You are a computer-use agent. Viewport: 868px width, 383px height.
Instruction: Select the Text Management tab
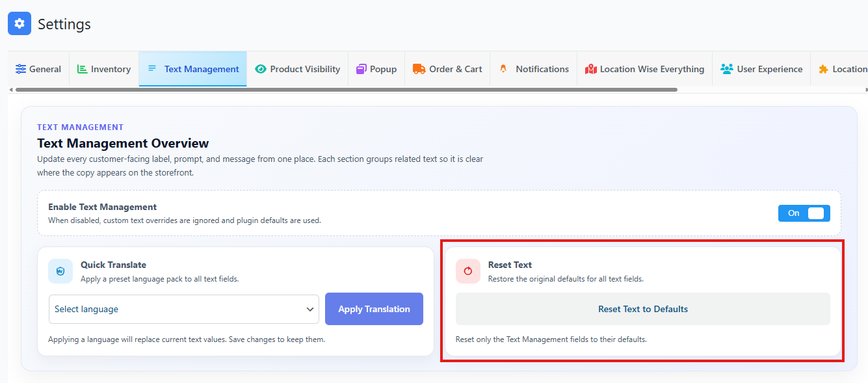(x=193, y=69)
